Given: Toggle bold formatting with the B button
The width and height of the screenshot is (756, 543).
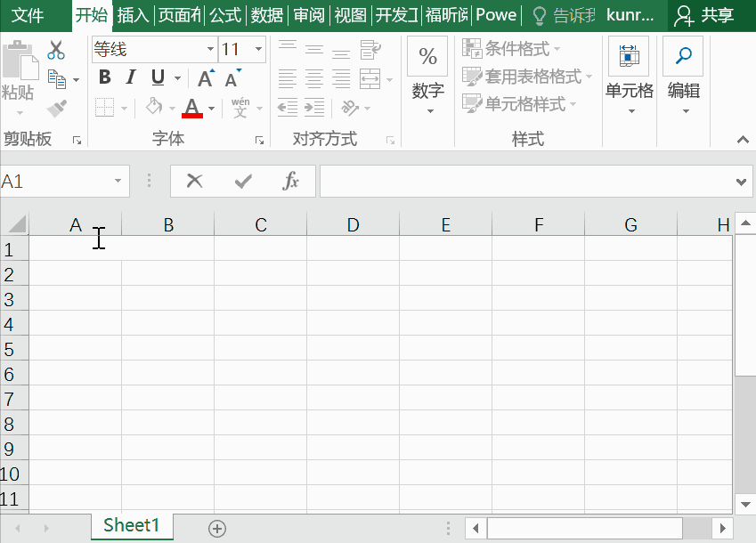Looking at the screenshot, I should tap(104, 78).
